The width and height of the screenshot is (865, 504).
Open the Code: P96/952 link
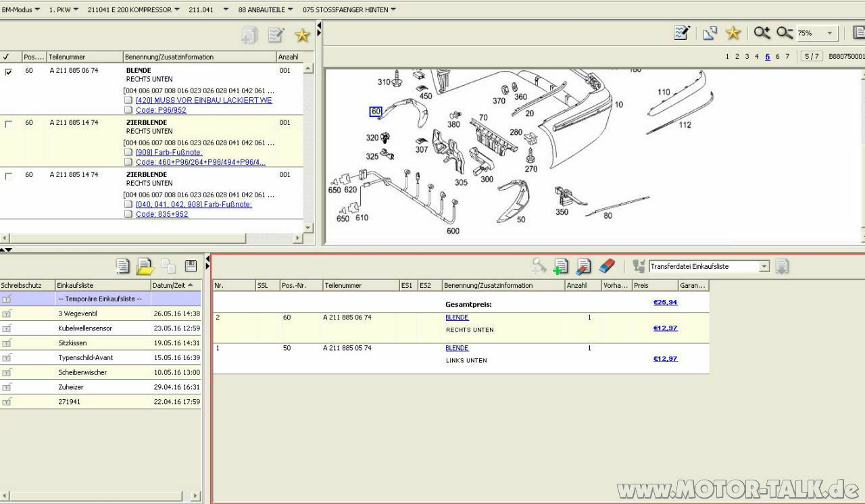tap(161, 110)
